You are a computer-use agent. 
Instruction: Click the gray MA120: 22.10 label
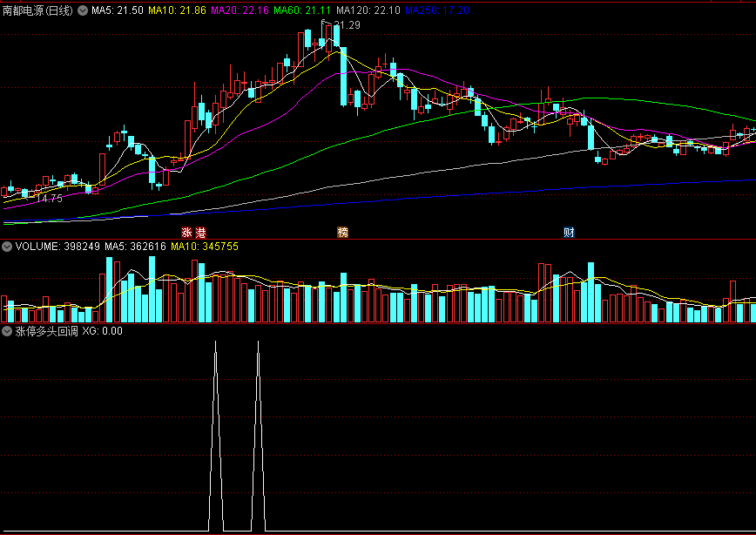(368, 10)
